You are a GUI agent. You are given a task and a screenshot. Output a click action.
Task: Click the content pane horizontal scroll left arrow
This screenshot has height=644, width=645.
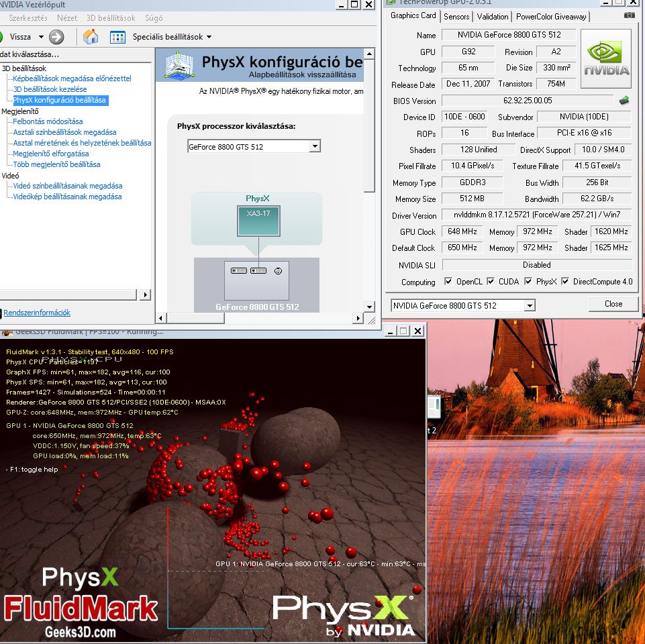click(161, 318)
